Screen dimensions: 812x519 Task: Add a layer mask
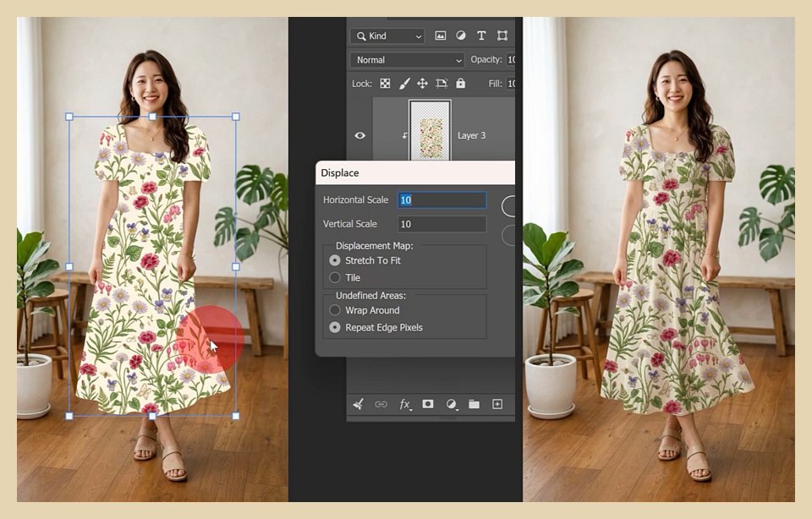(x=428, y=403)
